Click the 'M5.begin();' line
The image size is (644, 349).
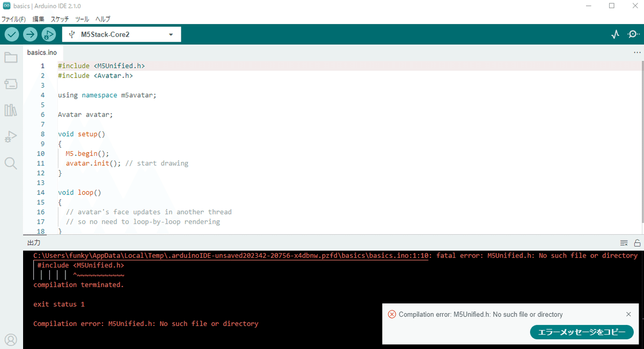tap(87, 153)
